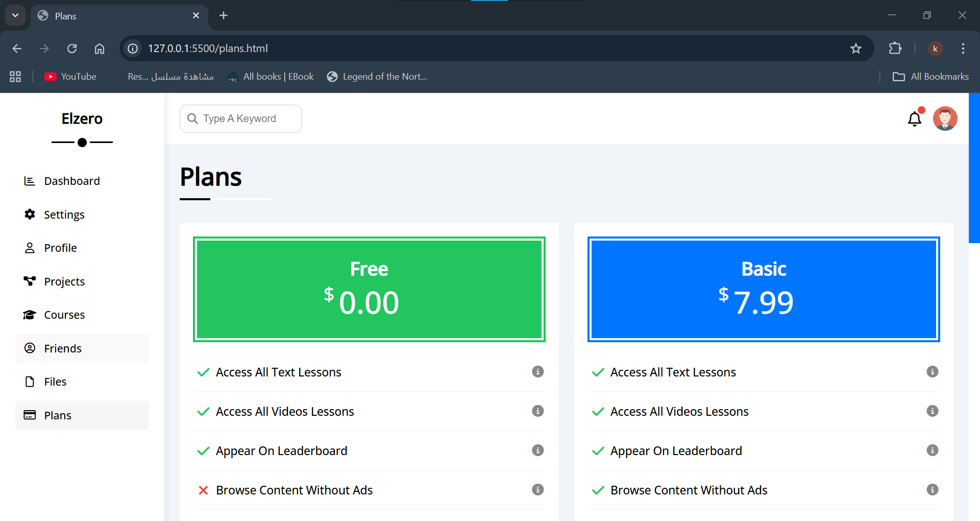Click the Files document icon
Screen dimensions: 980x521
pyautogui.click(x=29, y=381)
